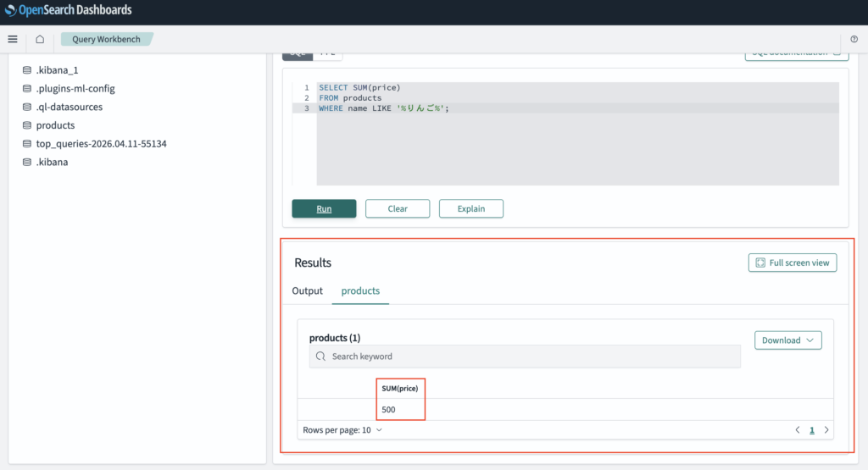
Task: Expand the Download dropdown
Action: click(x=787, y=340)
